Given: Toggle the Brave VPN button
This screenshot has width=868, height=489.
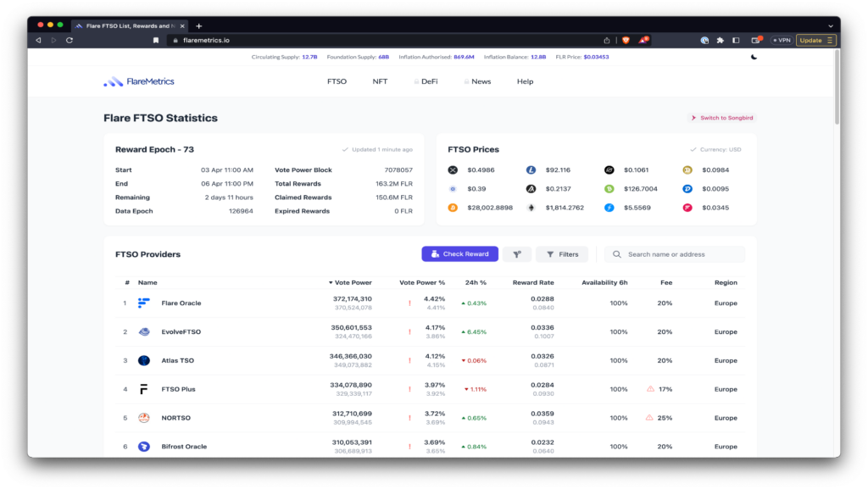Looking at the screenshot, I should point(781,40).
